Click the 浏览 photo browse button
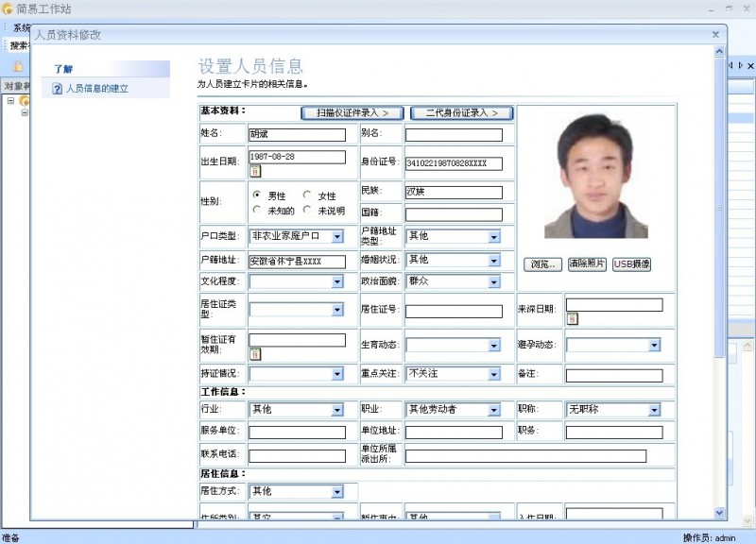 click(x=542, y=264)
